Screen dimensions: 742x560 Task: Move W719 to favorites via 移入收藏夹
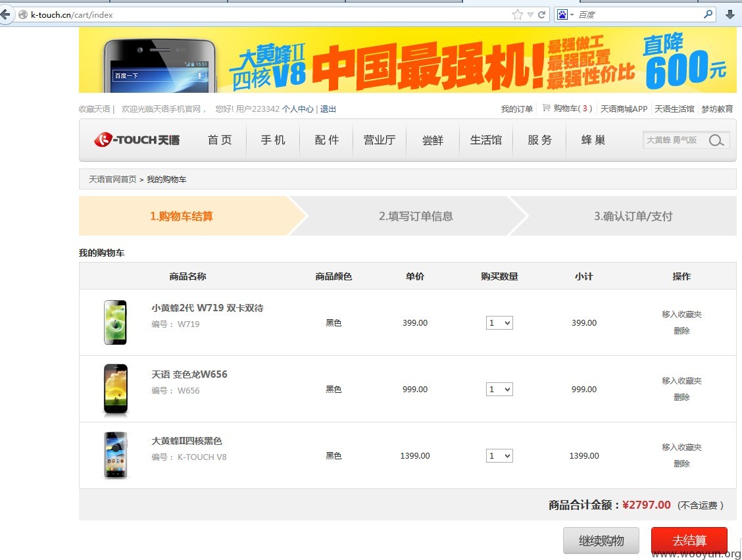681,315
